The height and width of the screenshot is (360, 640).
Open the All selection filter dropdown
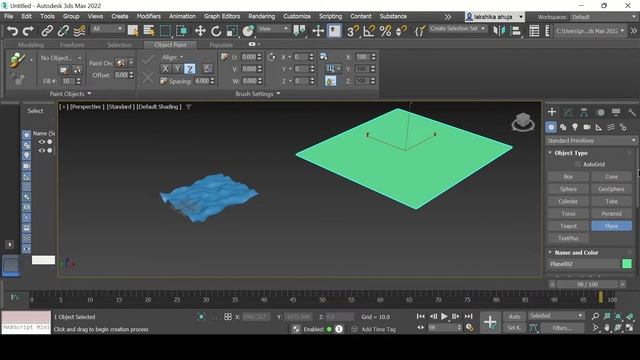pos(107,29)
